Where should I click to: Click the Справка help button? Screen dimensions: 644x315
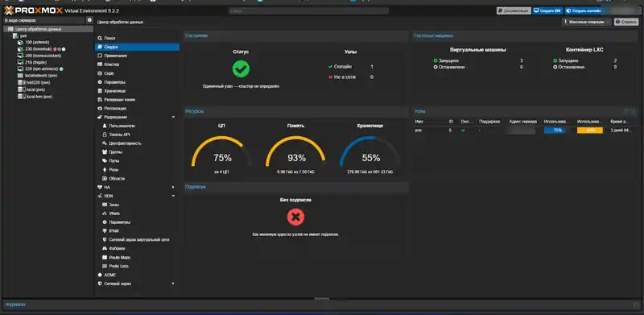(626, 22)
